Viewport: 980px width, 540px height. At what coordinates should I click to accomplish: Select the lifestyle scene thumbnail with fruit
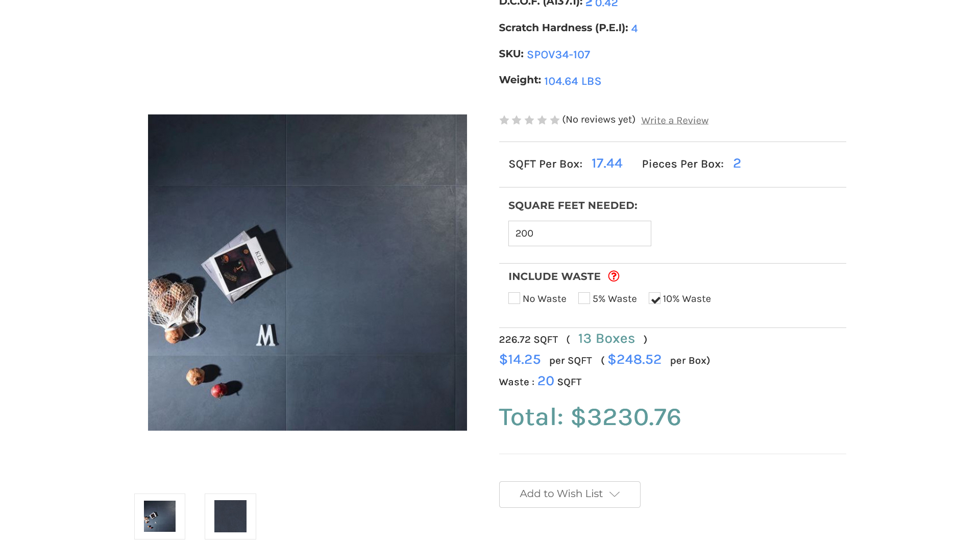coord(160,516)
